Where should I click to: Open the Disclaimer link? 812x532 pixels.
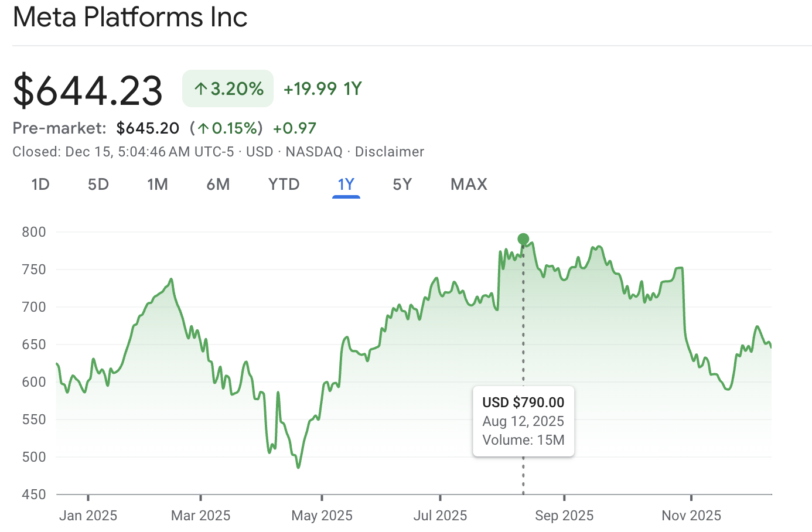389,151
